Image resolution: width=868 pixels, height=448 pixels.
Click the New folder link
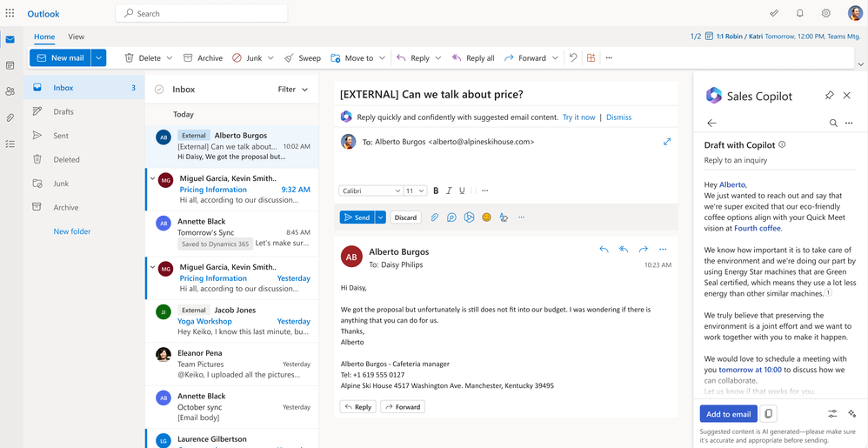coord(72,231)
